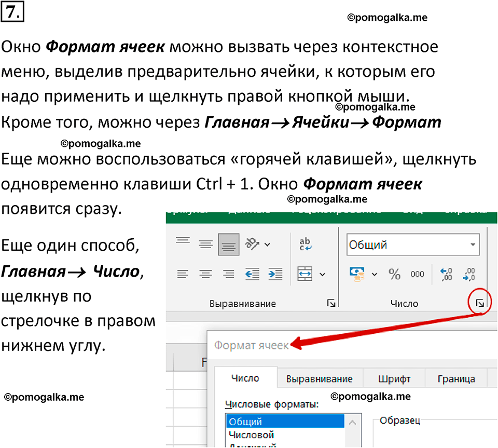Viewport: 498px width, 448px height.
Task: Toggle bottom vertical alignment
Action: click(229, 244)
